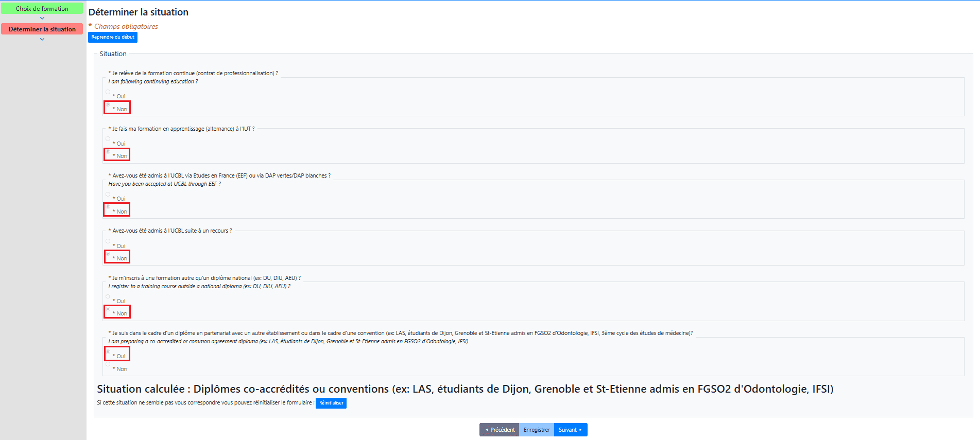Viewport: 980px width, 440px height.
Task: Select 'Oui' for non-national diploma question
Action: tap(108, 296)
